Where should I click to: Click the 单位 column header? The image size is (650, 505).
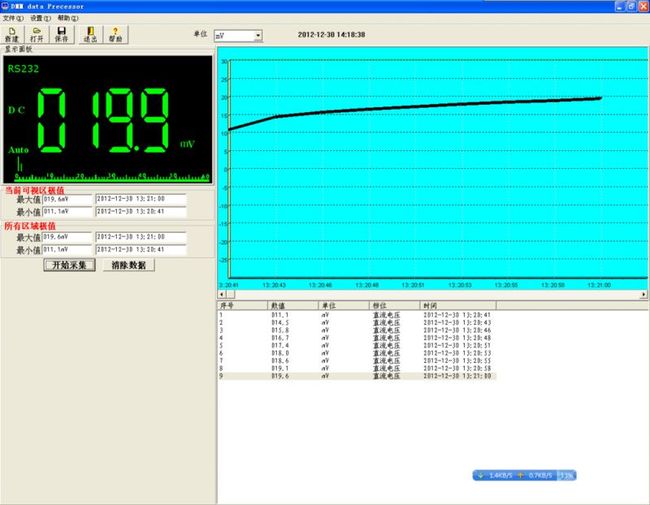[x=344, y=306]
